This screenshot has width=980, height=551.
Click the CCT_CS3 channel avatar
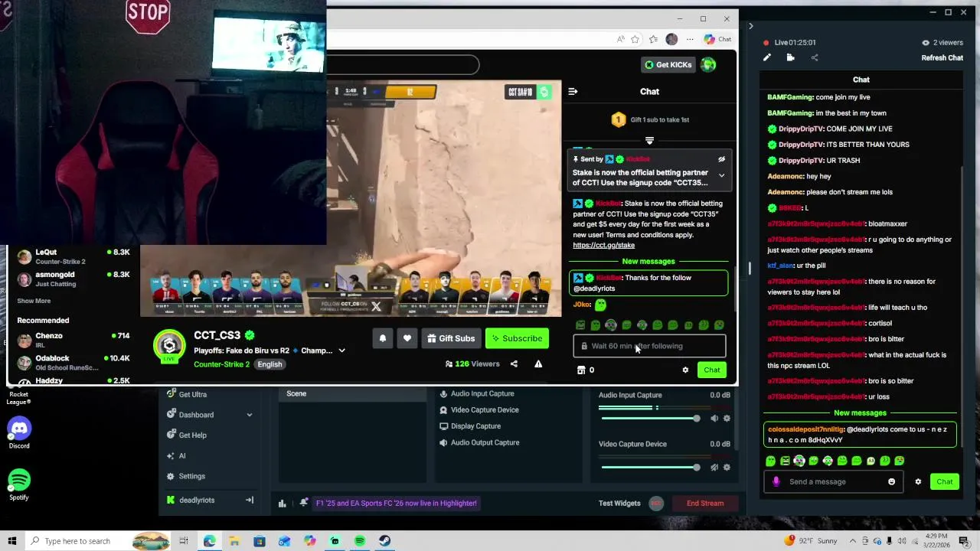tap(169, 346)
